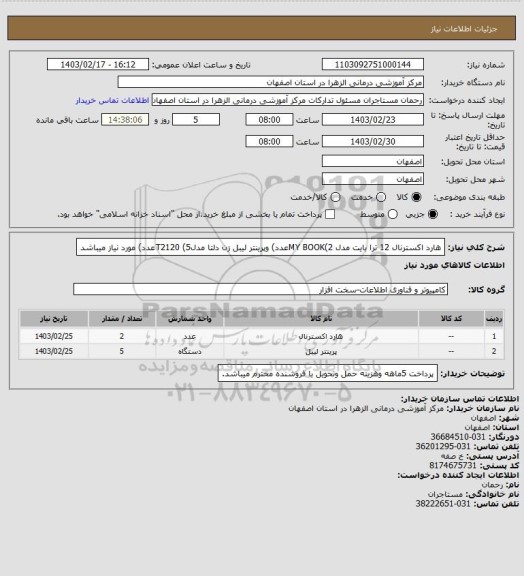Click the buyer notes text box
The image size is (524, 576).
[x=328, y=374]
